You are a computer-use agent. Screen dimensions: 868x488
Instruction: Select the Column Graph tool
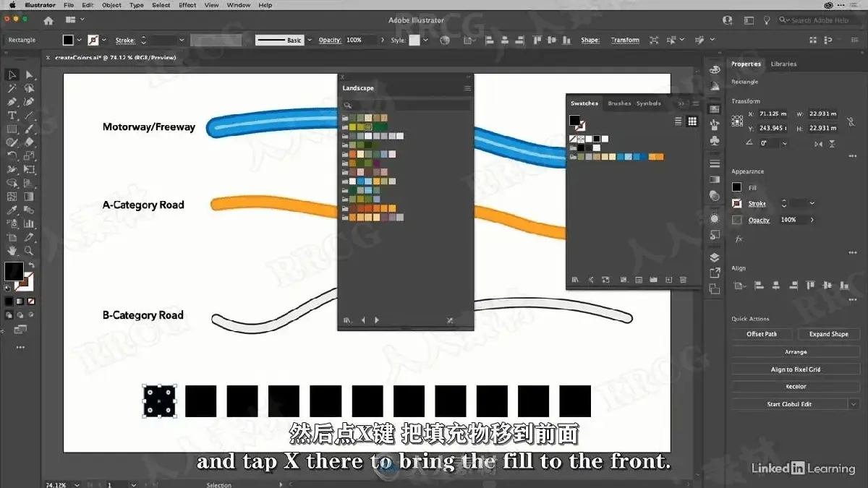(30, 224)
